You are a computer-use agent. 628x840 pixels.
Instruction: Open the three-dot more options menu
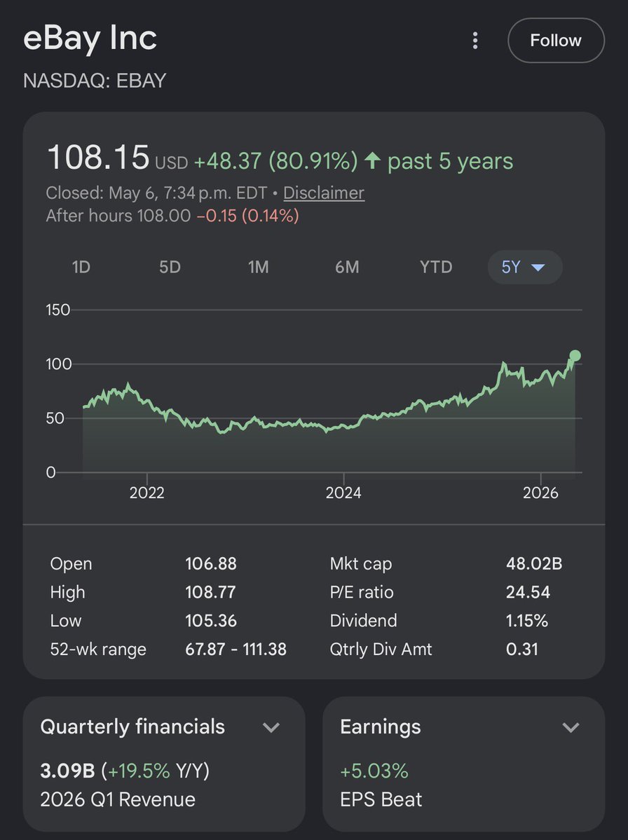pyautogui.click(x=475, y=40)
